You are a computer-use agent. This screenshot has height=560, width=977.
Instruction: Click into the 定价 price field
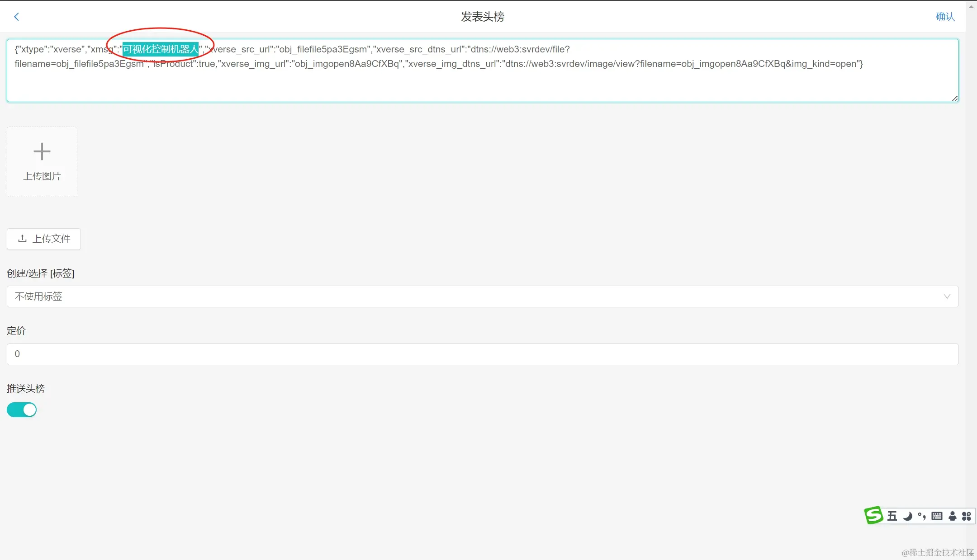click(x=482, y=354)
